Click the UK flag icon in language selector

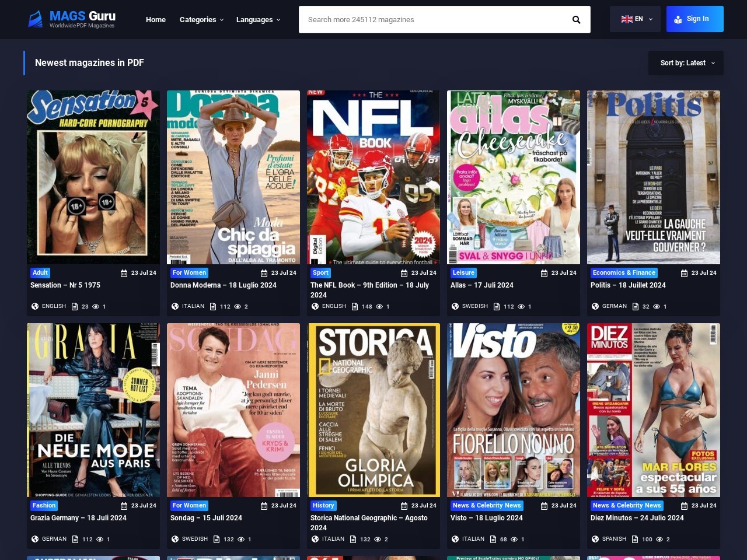click(x=627, y=19)
